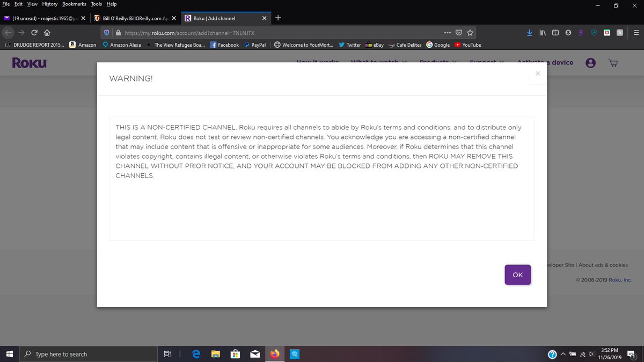The height and width of the screenshot is (362, 644).
Task: Open Windows Task View
Action: pyautogui.click(x=167, y=354)
